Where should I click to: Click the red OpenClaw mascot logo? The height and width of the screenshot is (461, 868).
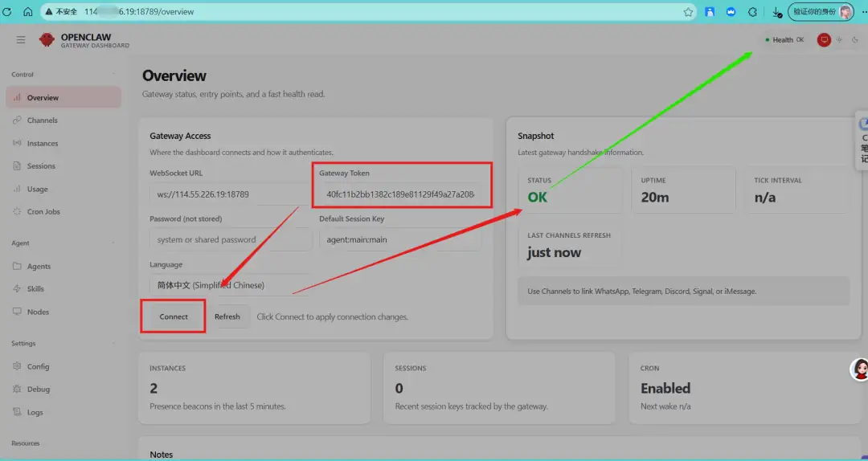click(x=47, y=40)
